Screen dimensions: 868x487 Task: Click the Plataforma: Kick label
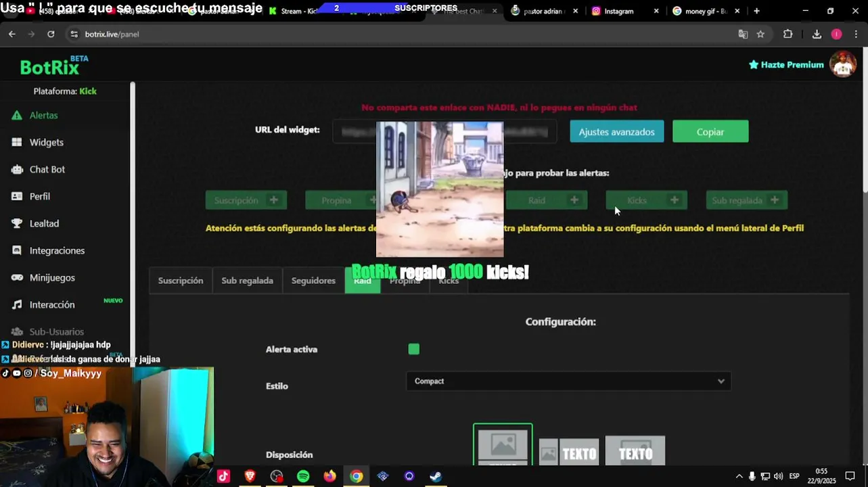tap(65, 91)
